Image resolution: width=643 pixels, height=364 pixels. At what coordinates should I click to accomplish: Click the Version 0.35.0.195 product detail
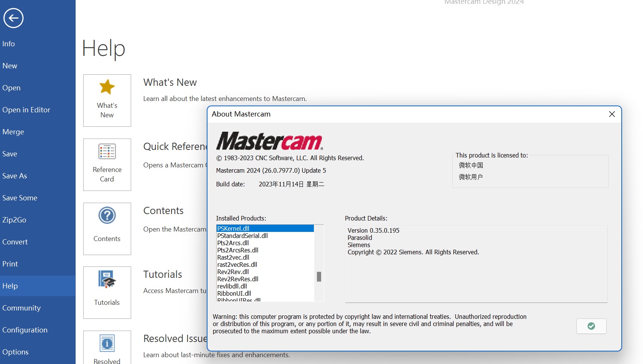pos(374,230)
